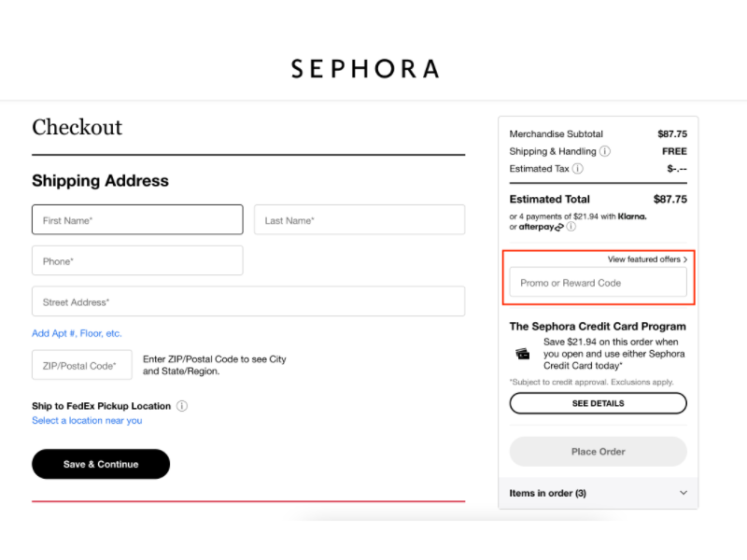The width and height of the screenshot is (747, 560).
Task: Click the credit card icon beside Sephora savings text
Action: point(523,354)
